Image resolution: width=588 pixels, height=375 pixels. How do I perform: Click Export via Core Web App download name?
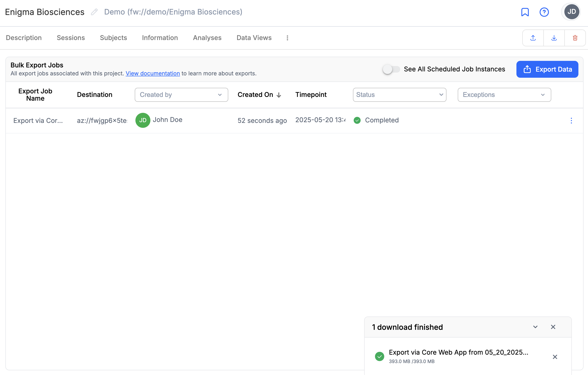[458, 352]
